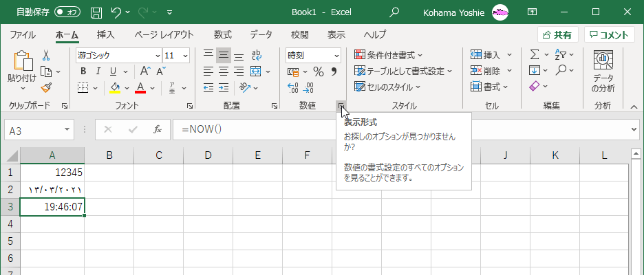
Task: Click the Insert Function fx icon
Action: click(157, 129)
